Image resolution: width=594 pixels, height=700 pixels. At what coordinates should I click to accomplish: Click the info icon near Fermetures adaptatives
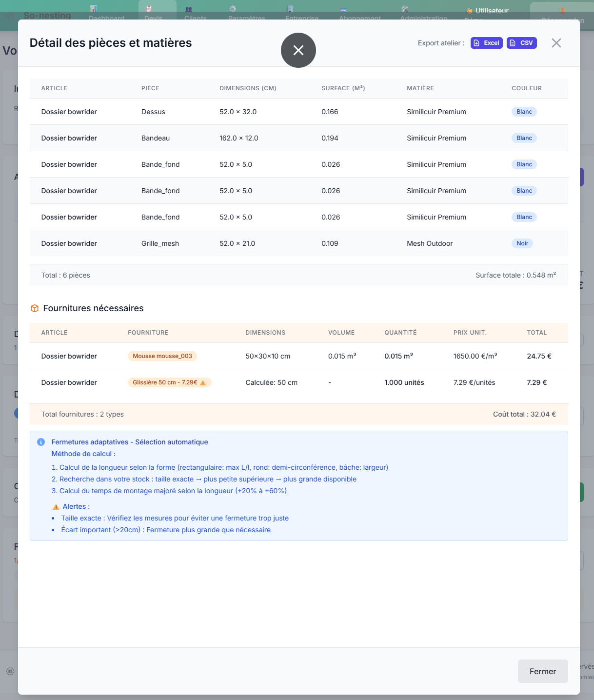click(x=41, y=442)
